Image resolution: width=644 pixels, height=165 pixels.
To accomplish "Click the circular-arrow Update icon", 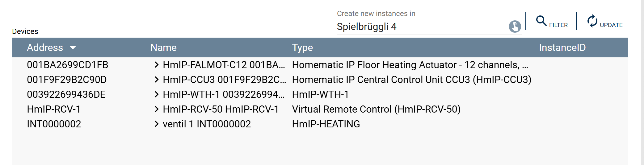I will [x=592, y=21].
